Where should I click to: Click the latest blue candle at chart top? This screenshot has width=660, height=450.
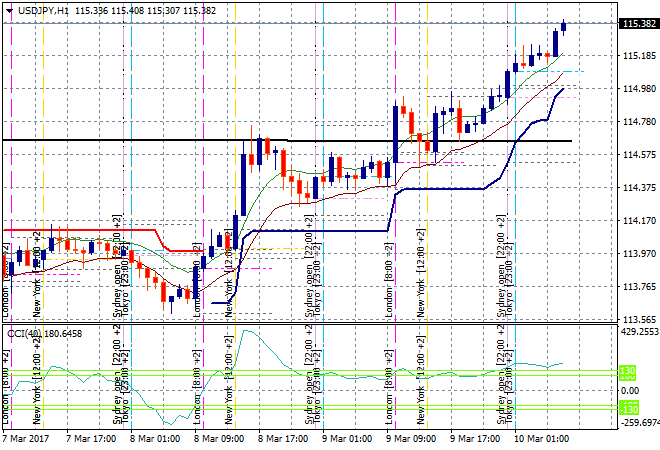pos(564,27)
